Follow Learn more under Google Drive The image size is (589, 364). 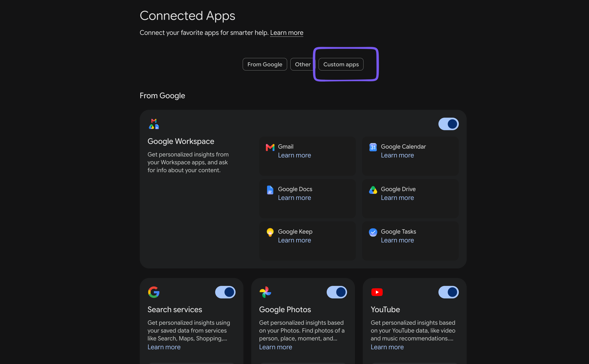pyautogui.click(x=397, y=198)
